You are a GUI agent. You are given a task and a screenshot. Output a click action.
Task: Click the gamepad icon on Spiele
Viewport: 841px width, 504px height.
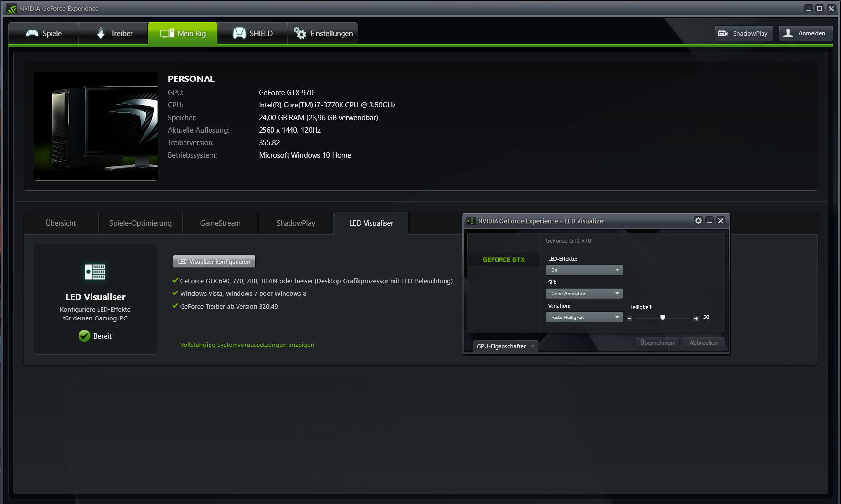point(32,33)
